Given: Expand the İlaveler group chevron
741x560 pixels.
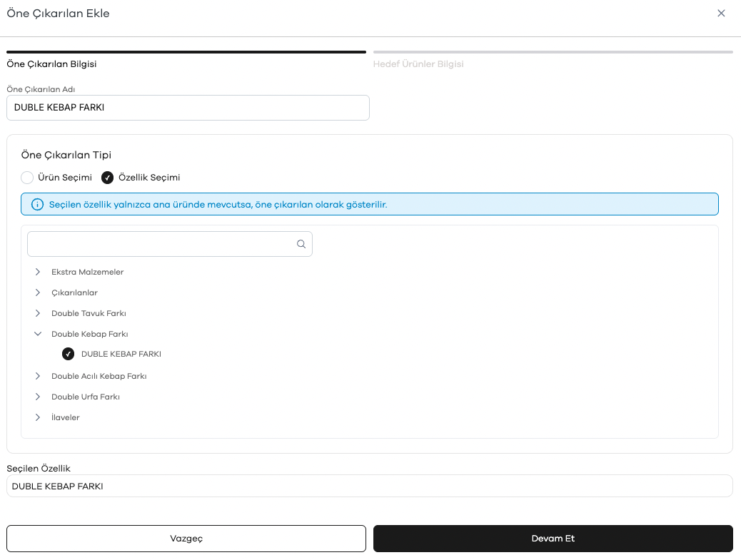Looking at the screenshot, I should [38, 417].
